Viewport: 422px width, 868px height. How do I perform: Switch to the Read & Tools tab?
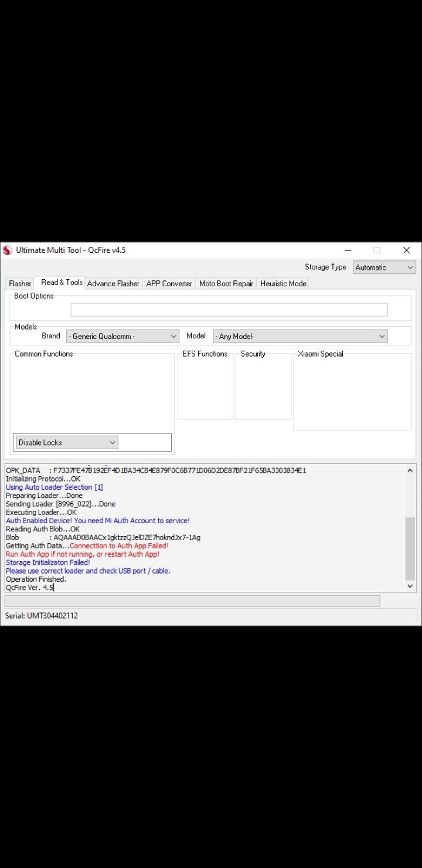pos(62,282)
